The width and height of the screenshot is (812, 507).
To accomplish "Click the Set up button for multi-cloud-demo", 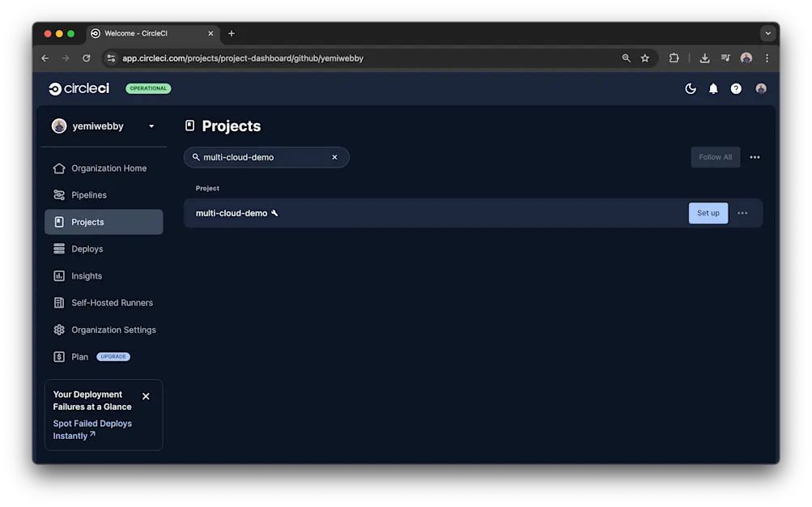I will pos(708,212).
